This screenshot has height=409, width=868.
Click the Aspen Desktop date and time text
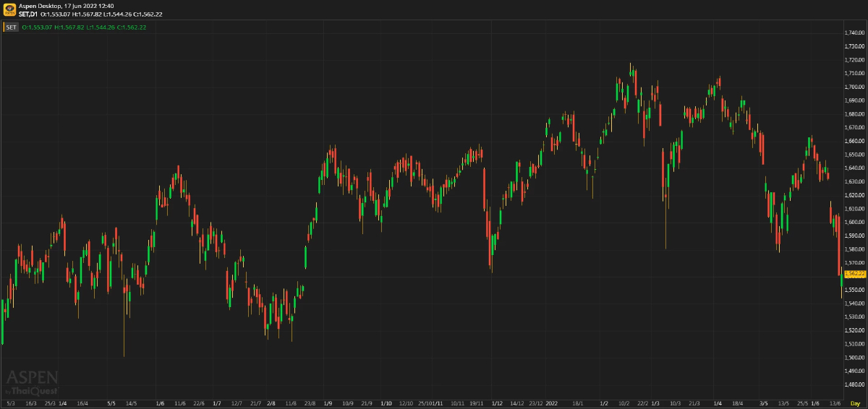(66, 6)
